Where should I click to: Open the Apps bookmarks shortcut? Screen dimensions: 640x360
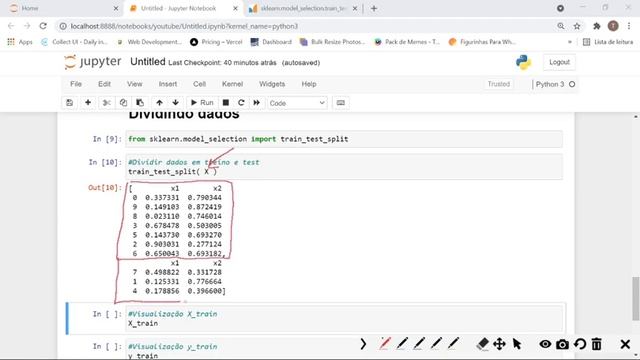pyautogui.click(x=20, y=42)
